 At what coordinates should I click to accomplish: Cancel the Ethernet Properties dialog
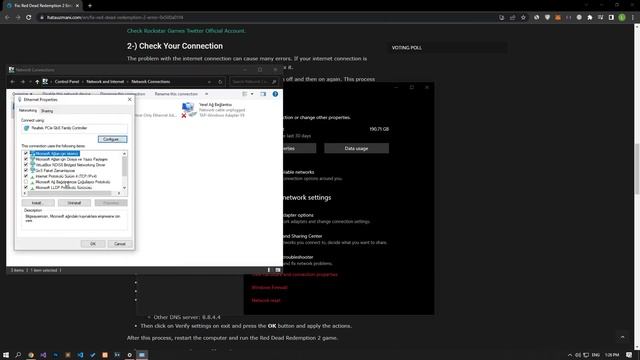[x=120, y=244]
